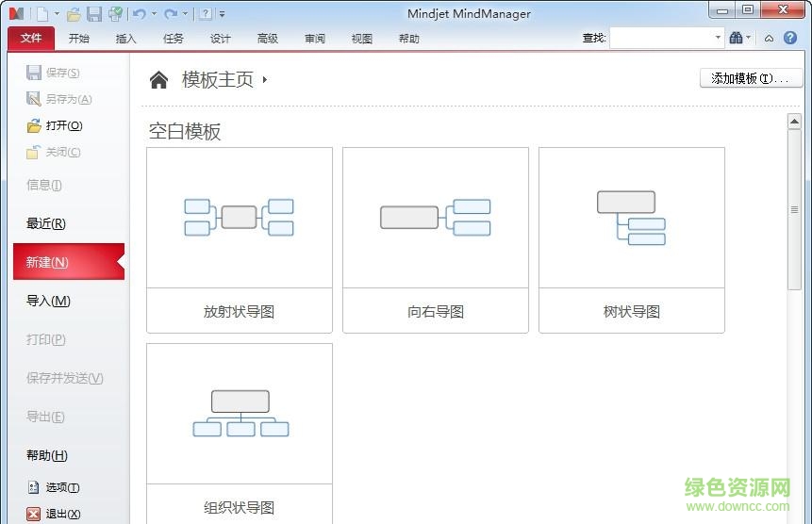Select the 树状导图 tree map template
812x524 pixels.
632,240
